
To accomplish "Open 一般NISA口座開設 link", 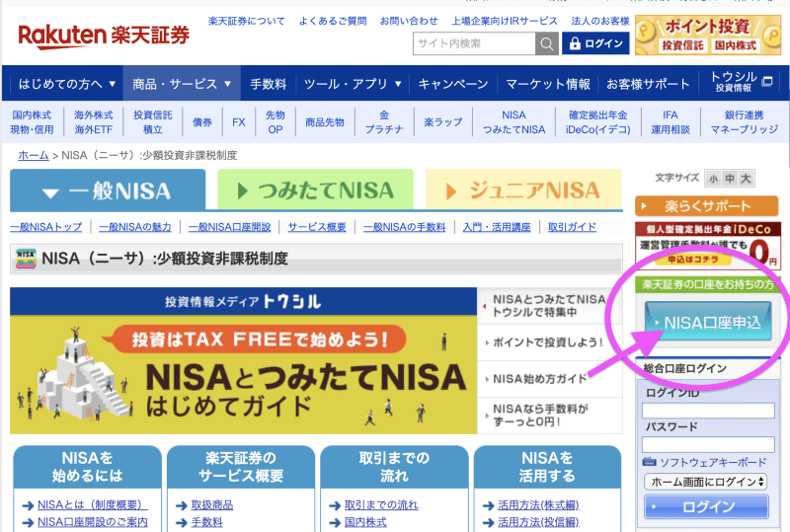I will [x=230, y=227].
